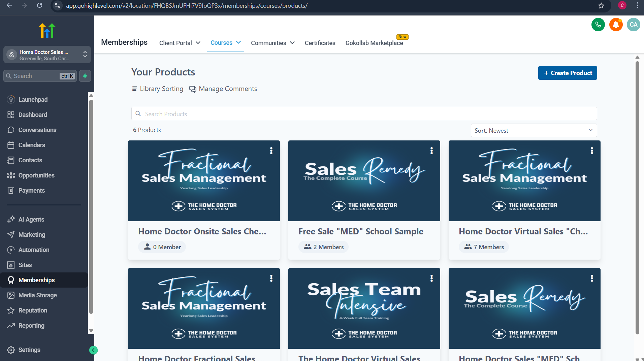Click the Settings gear icon

(x=11, y=350)
